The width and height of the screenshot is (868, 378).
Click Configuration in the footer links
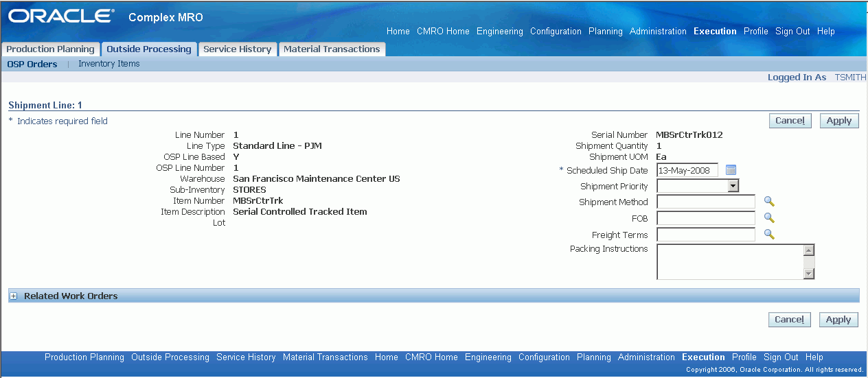(x=544, y=357)
